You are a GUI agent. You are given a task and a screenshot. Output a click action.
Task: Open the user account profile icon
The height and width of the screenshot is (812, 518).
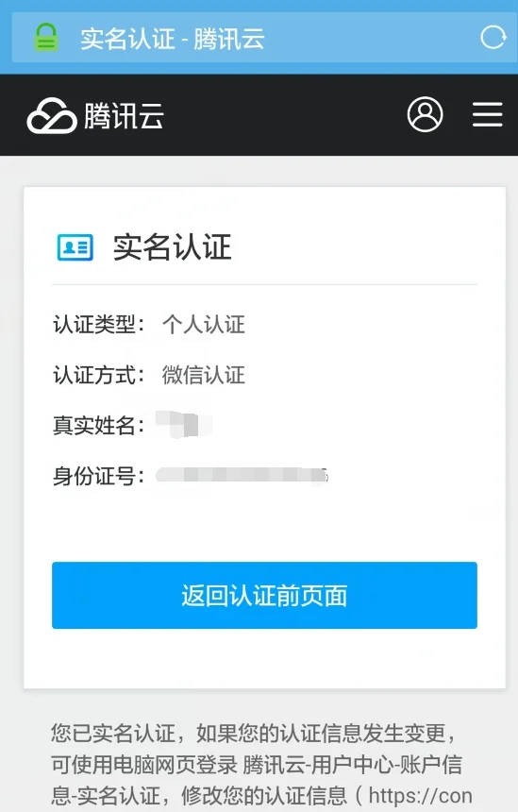pos(425,114)
